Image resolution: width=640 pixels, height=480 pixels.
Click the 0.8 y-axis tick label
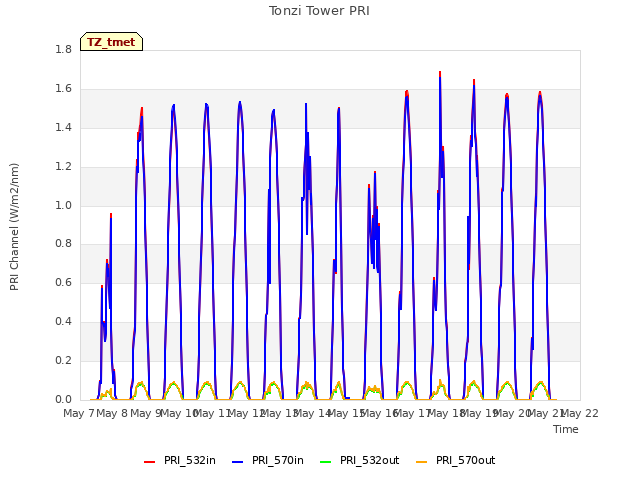point(63,244)
